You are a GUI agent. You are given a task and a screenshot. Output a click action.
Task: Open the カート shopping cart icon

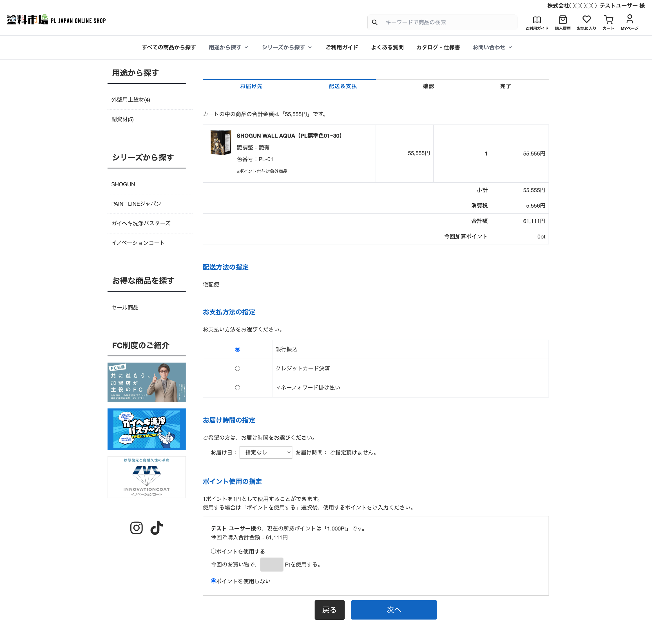tap(608, 20)
